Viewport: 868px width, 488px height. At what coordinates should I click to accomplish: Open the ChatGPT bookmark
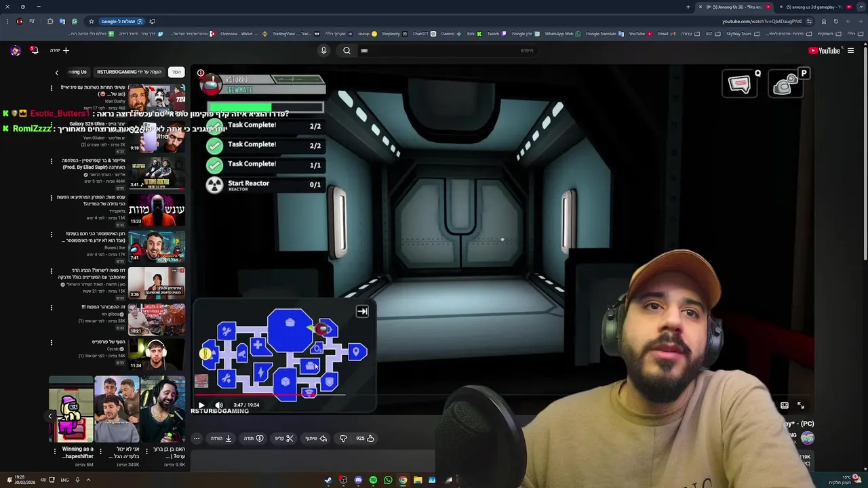pos(423,33)
